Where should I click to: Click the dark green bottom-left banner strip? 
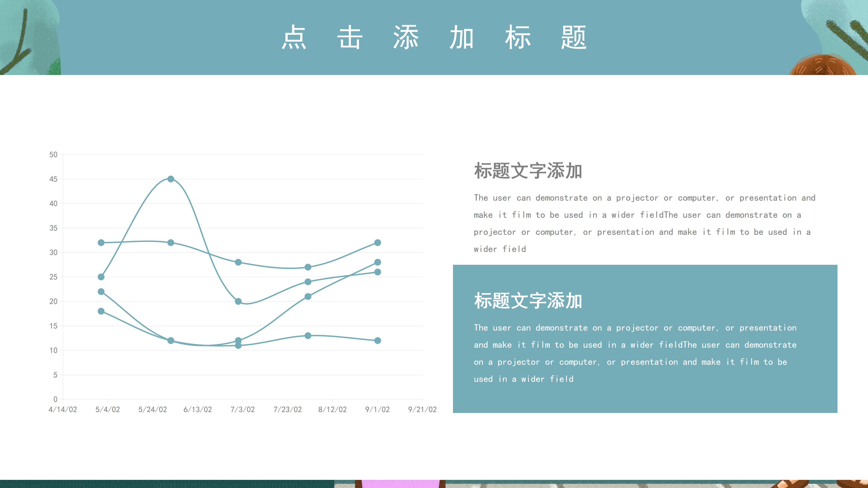[x=167, y=484]
